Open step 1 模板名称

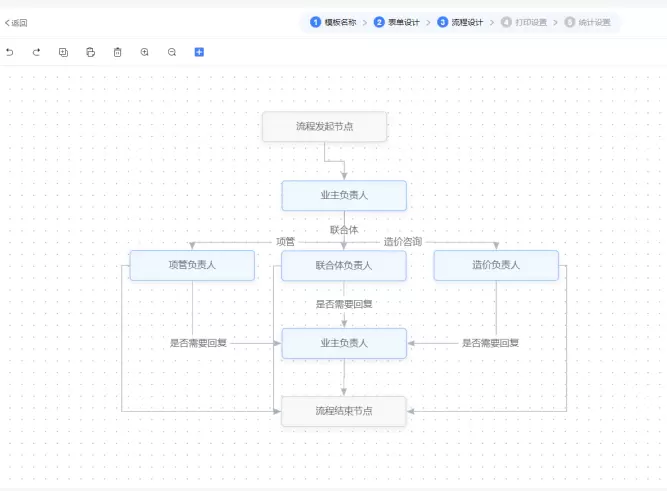[334, 22]
